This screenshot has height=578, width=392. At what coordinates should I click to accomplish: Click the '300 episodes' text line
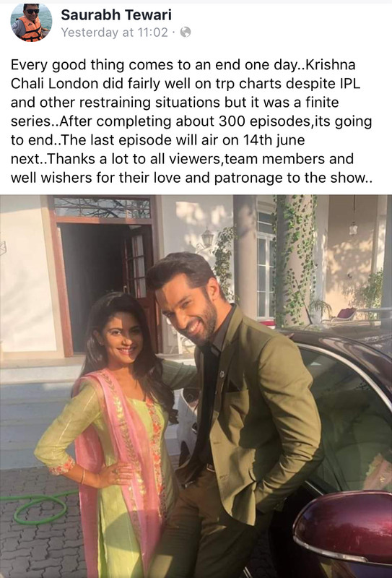coord(191,121)
